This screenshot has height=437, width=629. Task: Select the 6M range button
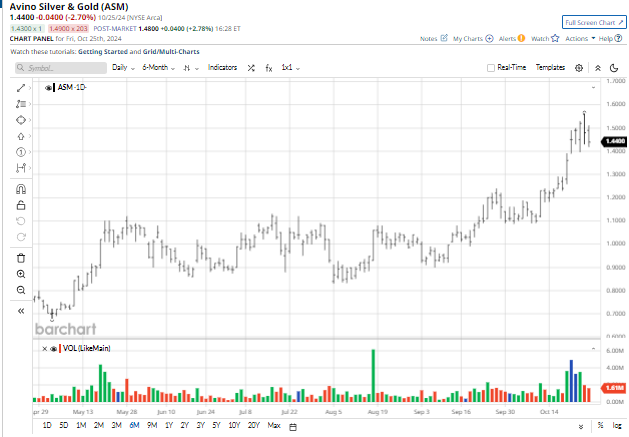pyautogui.click(x=134, y=425)
